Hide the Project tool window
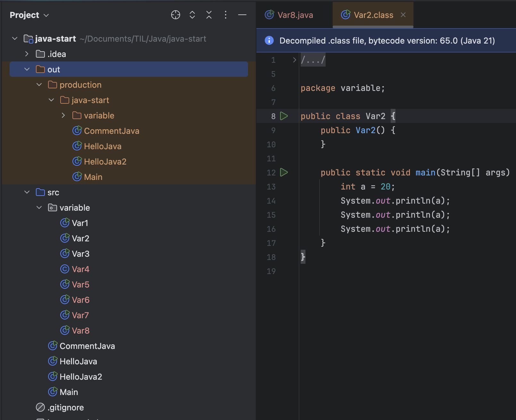The width and height of the screenshot is (516, 420). click(x=242, y=15)
